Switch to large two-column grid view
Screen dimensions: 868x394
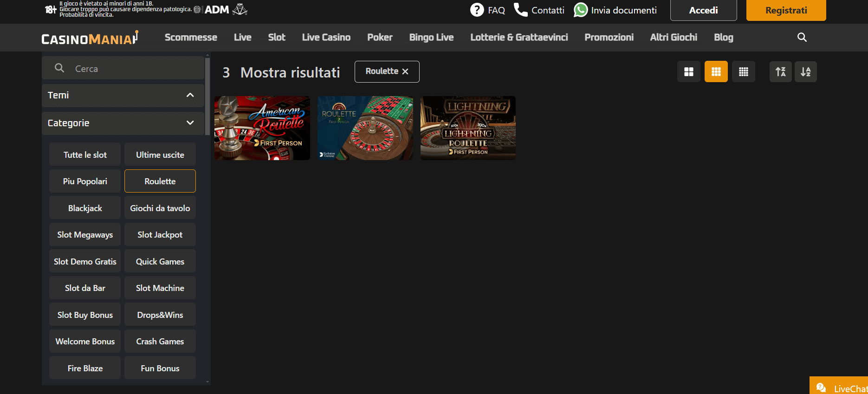point(689,71)
